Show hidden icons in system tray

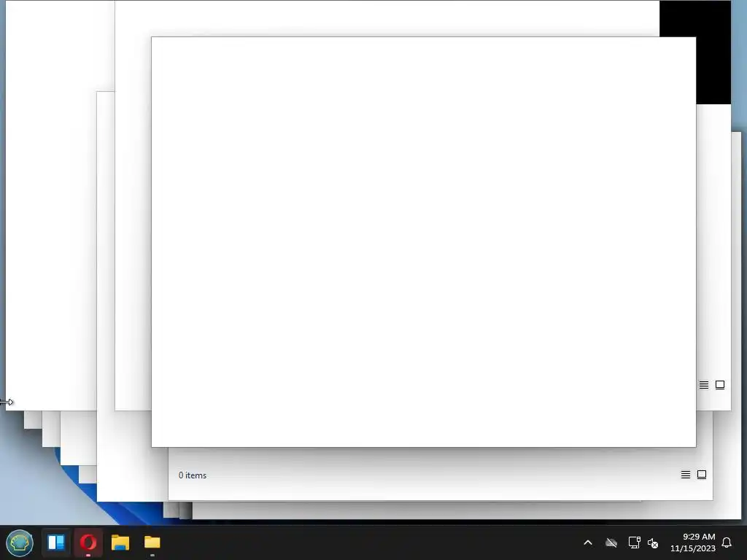click(x=588, y=542)
